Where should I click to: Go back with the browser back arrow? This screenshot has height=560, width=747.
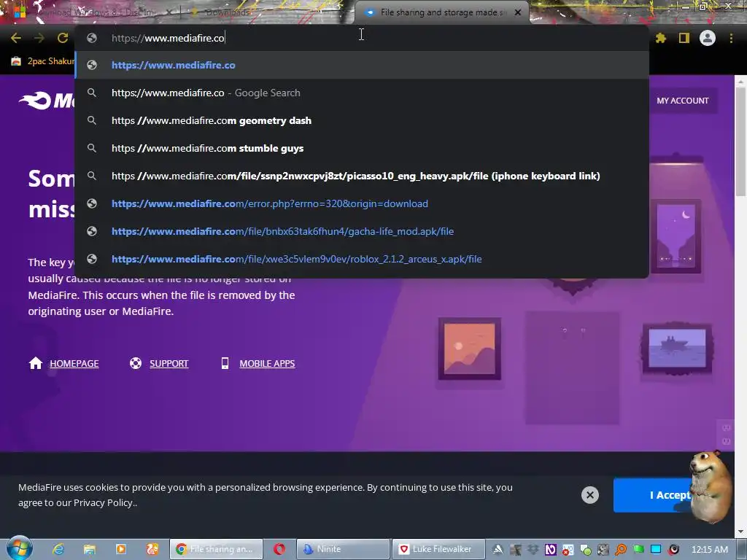16,38
